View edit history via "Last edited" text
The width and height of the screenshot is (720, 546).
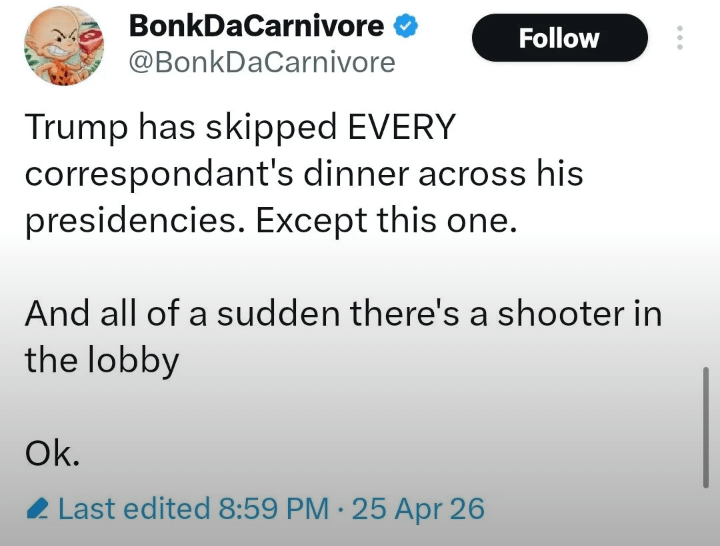tap(134, 509)
